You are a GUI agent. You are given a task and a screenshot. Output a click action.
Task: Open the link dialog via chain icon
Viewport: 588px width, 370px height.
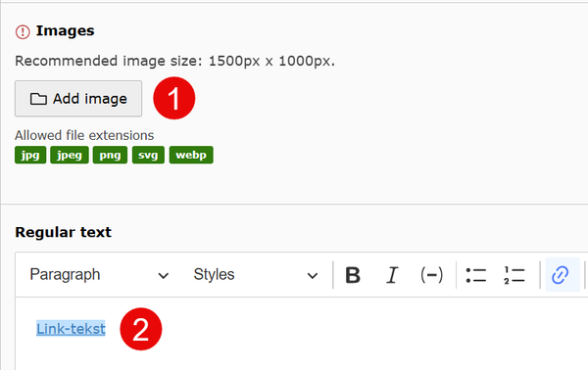561,275
